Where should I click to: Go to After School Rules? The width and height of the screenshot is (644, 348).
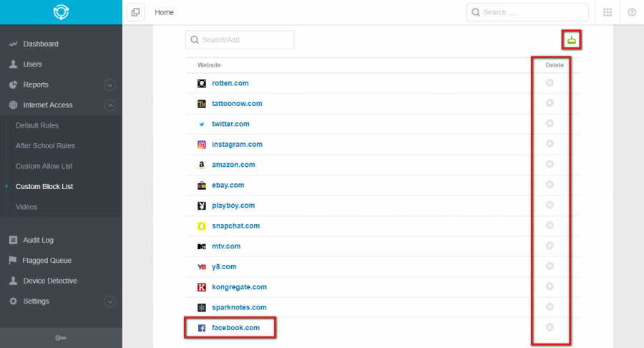click(45, 146)
